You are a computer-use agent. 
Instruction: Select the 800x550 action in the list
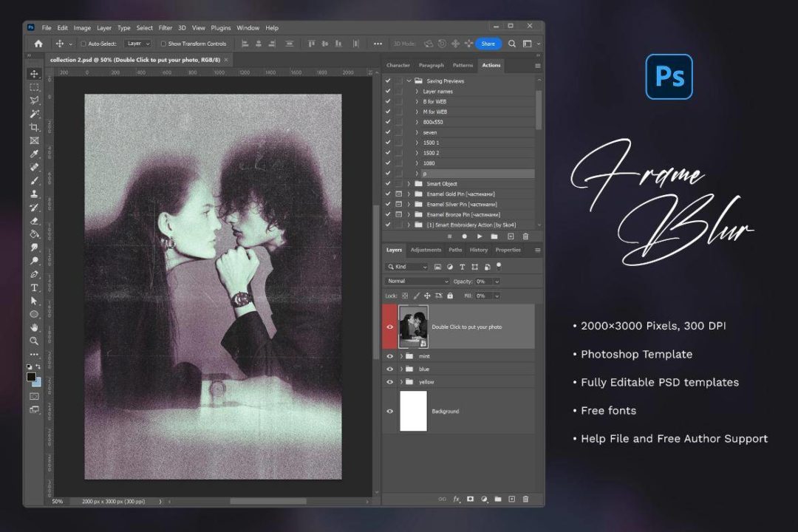432,122
